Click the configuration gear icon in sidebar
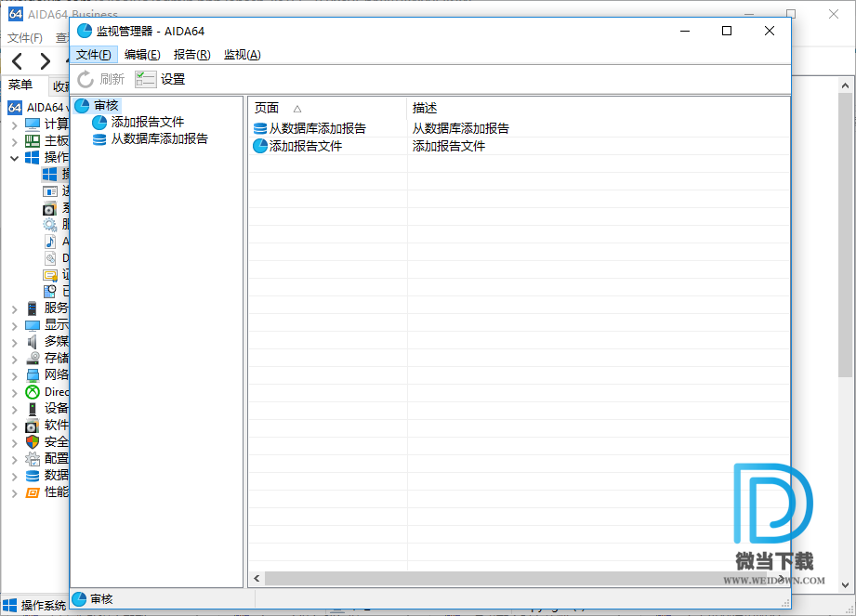The image size is (856, 616). [x=33, y=459]
